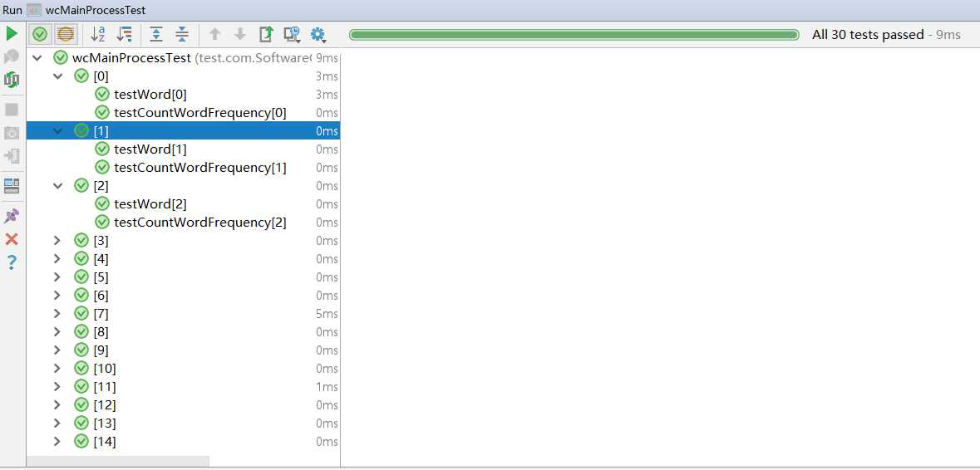
Task: Click the 3ms duration of testWord[0]
Action: pyautogui.click(x=327, y=95)
